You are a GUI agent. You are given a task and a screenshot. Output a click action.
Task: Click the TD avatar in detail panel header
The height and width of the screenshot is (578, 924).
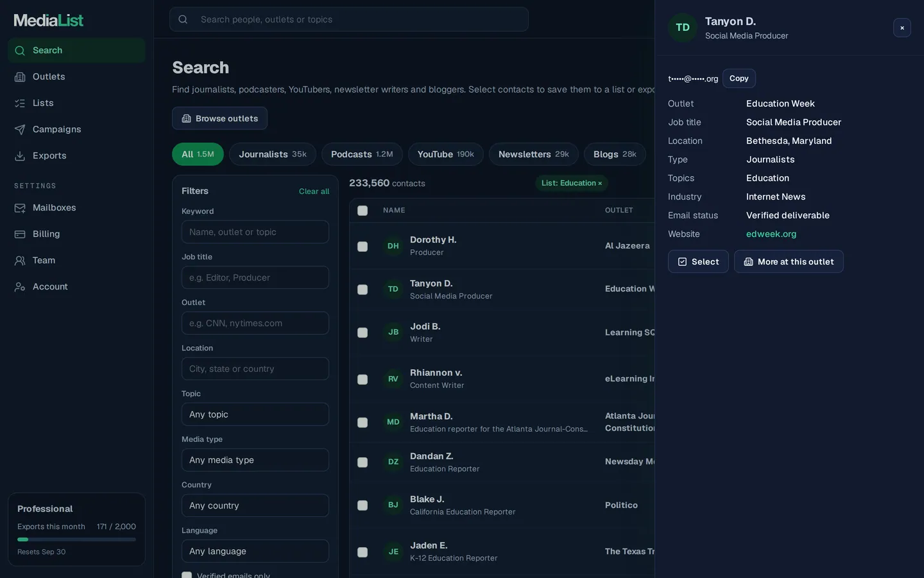point(683,28)
